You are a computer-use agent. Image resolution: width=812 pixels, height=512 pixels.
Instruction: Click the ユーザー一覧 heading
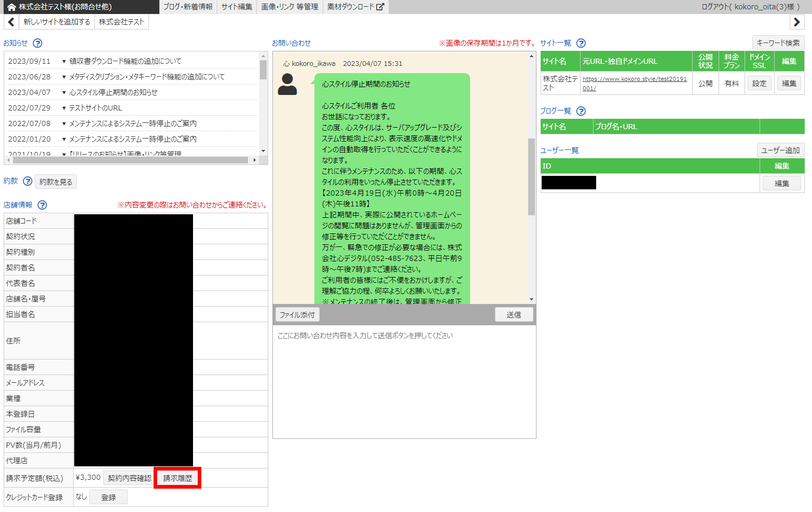[x=559, y=150]
